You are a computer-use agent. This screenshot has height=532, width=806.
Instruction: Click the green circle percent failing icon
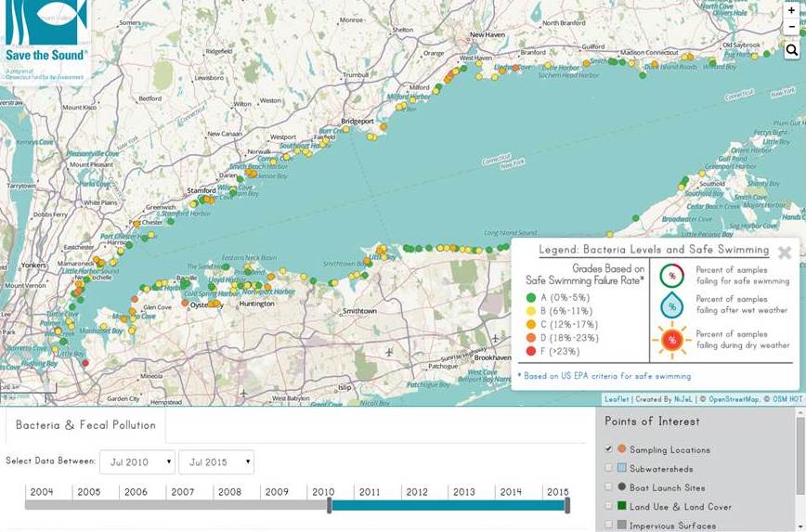click(x=672, y=276)
